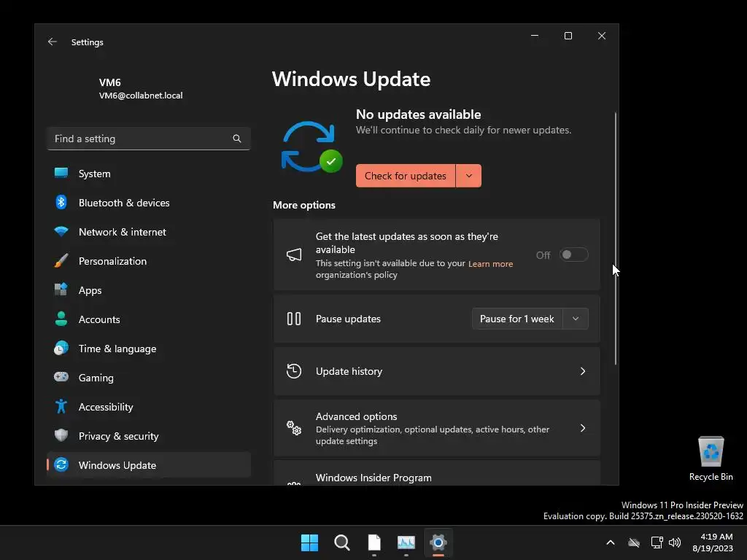Viewport: 747px width, 560px height.
Task: Show hidden tray icons chevron
Action: click(611, 542)
